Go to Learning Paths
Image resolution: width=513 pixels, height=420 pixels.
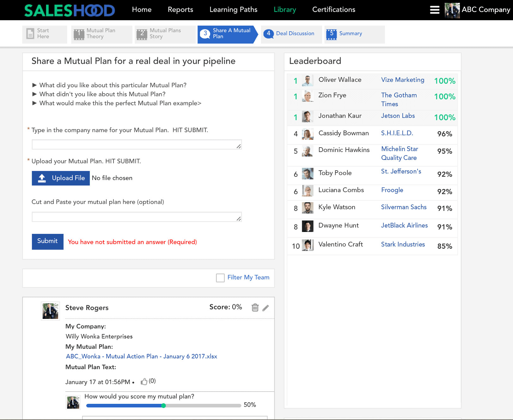[233, 10]
